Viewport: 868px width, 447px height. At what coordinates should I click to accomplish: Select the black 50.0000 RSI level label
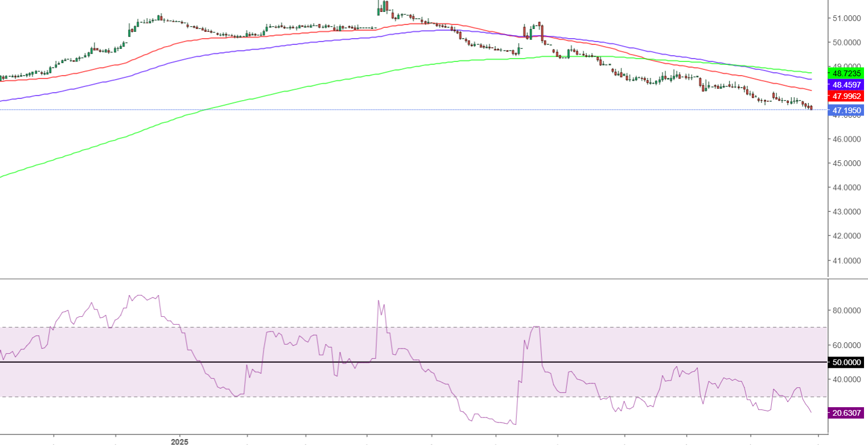[x=845, y=362]
